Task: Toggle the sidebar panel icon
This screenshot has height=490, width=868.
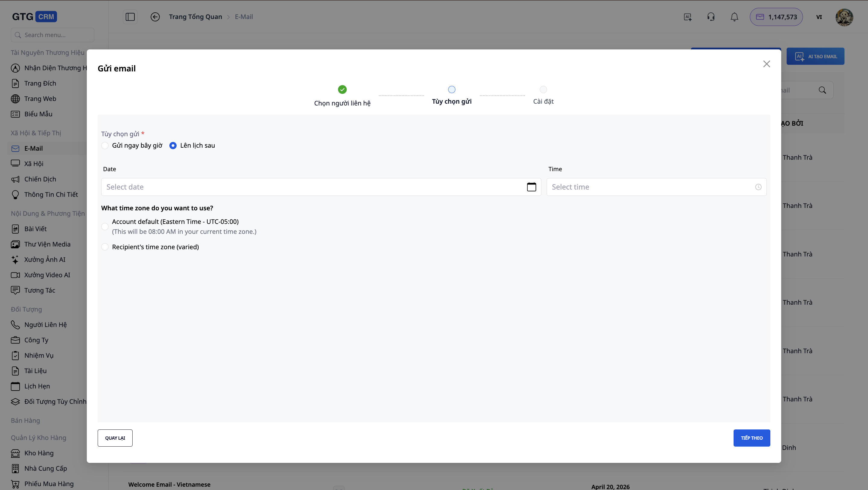Action: tap(130, 17)
